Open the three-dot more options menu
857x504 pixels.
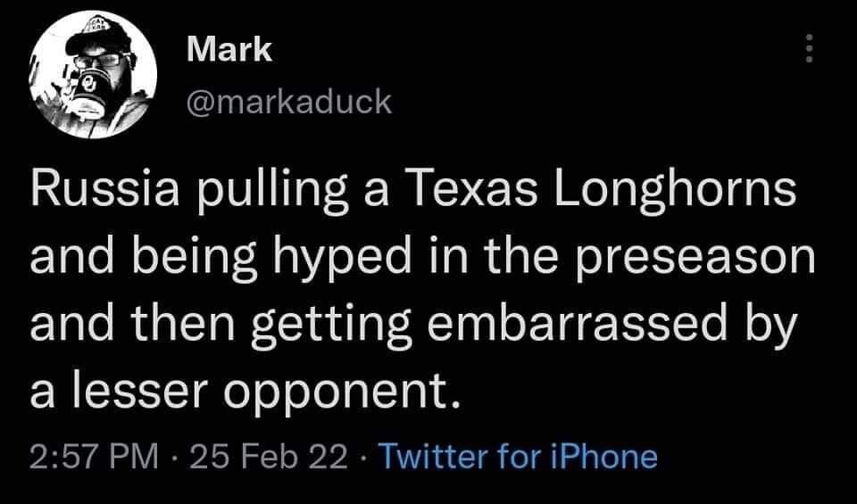click(809, 48)
